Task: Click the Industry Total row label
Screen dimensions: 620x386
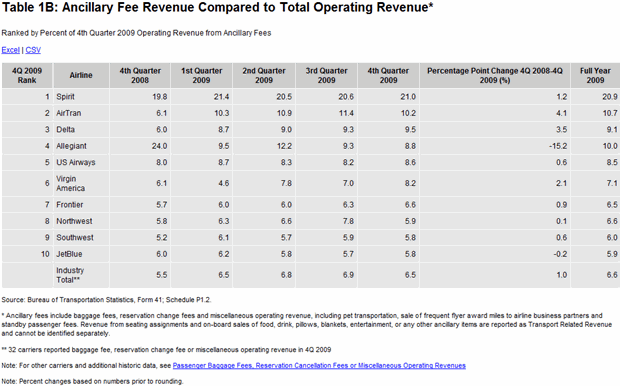Action: 70,275
